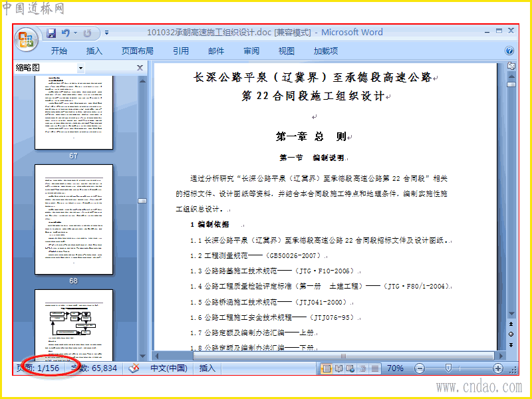Open the round Office button menu
This screenshot has height=399, width=532.
tap(26, 39)
